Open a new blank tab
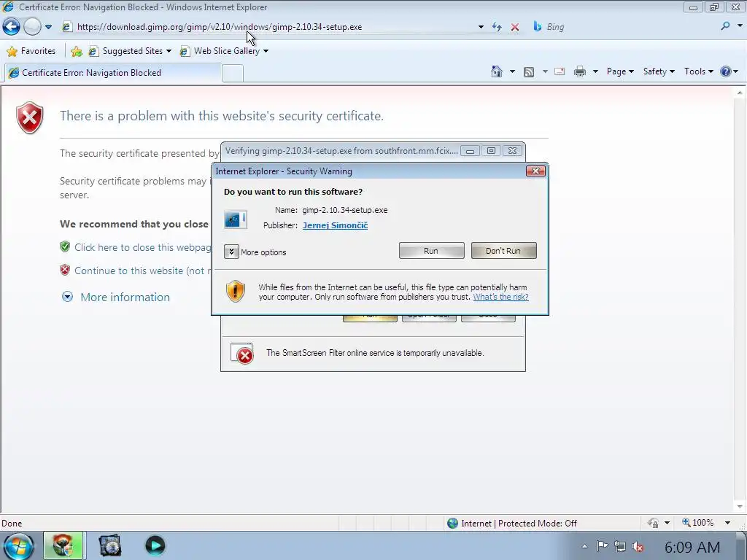 [233, 74]
